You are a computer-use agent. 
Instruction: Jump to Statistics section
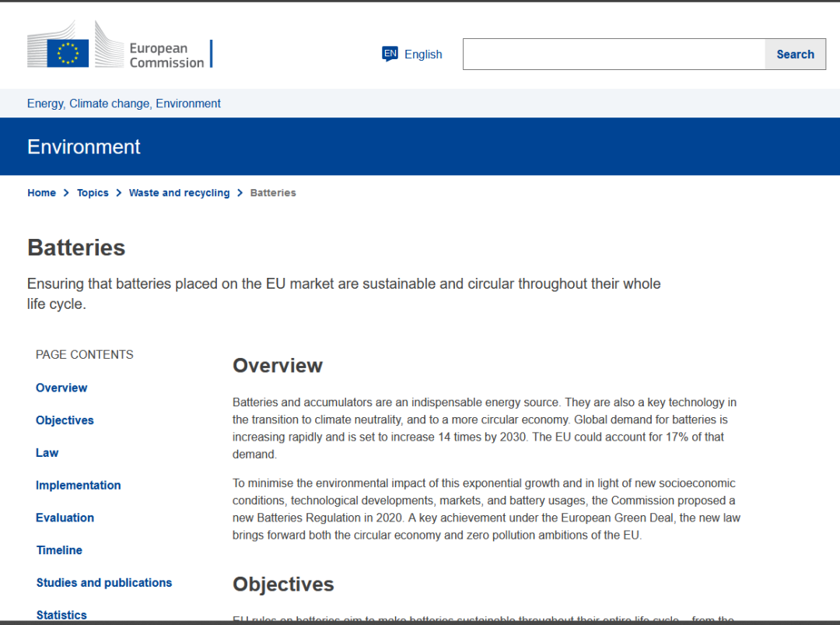pos(61,615)
